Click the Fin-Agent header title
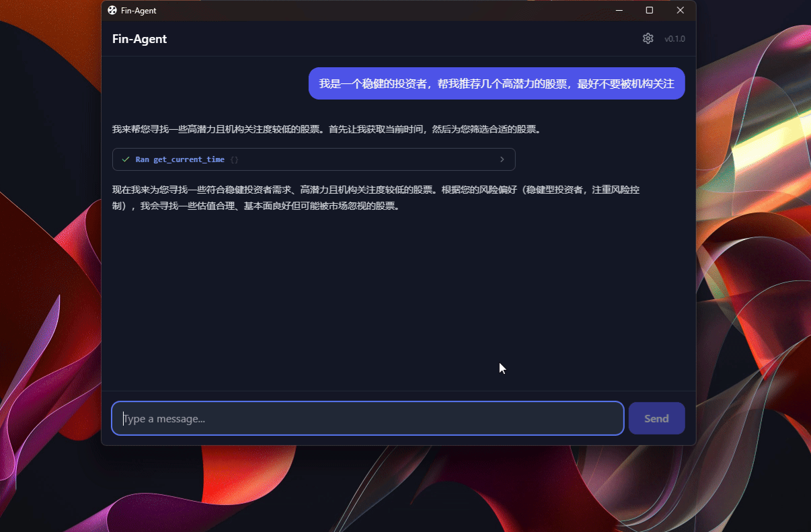The width and height of the screenshot is (811, 532). tap(139, 39)
